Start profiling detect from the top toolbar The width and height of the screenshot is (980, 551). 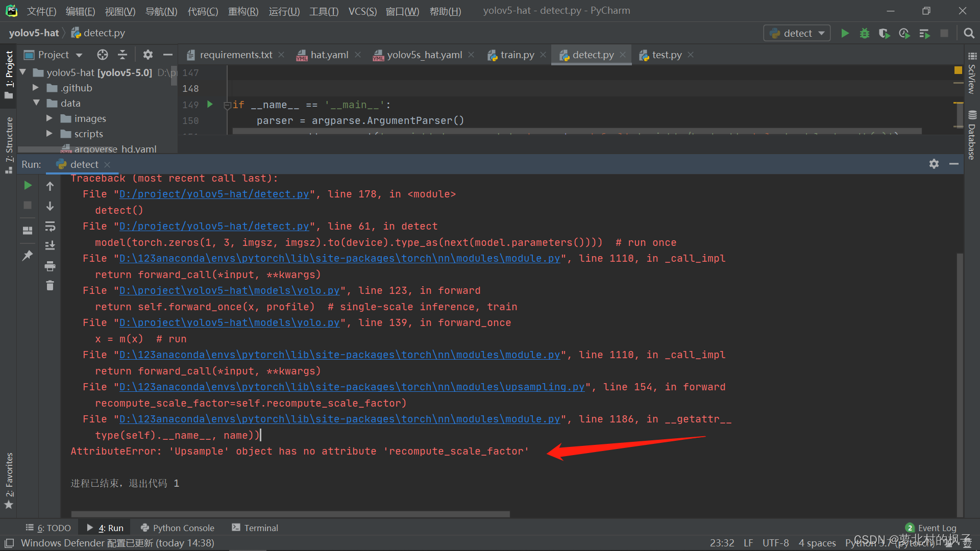point(904,33)
